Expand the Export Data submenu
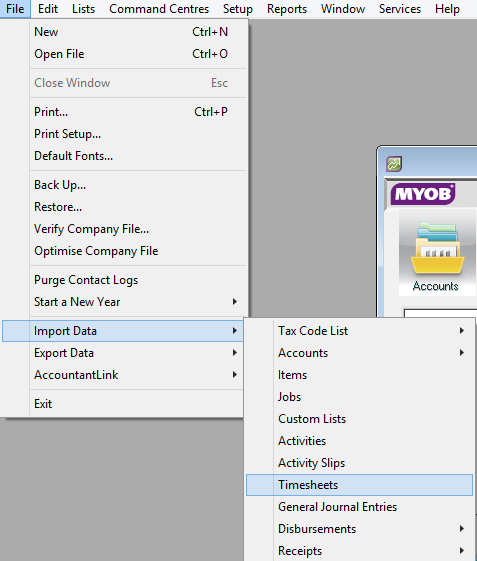 point(136,353)
